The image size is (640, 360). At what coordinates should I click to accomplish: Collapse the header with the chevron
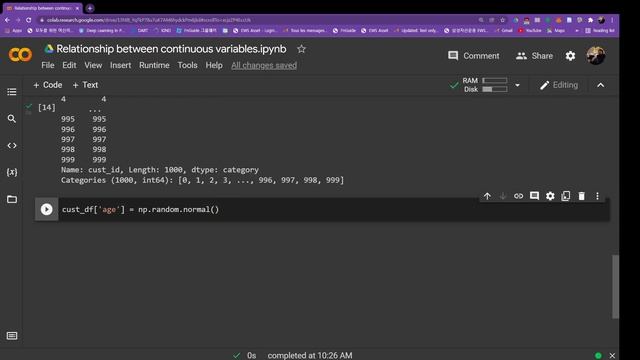tap(600, 85)
